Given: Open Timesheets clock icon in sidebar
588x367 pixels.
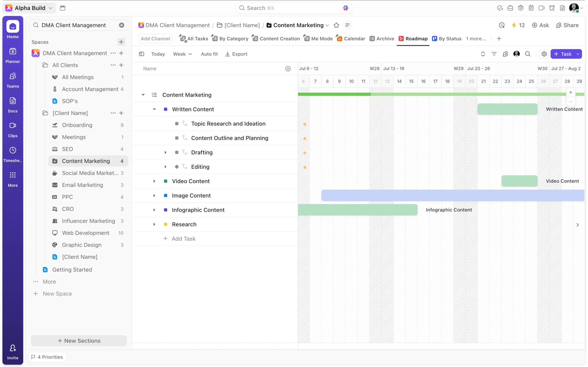Looking at the screenshot, I should pyautogui.click(x=13, y=150).
